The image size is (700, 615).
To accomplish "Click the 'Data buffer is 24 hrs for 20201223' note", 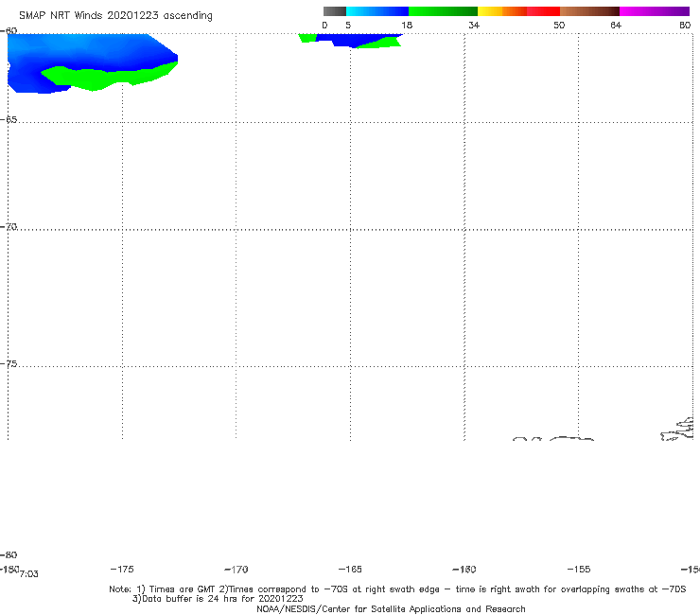I will (x=218, y=599).
